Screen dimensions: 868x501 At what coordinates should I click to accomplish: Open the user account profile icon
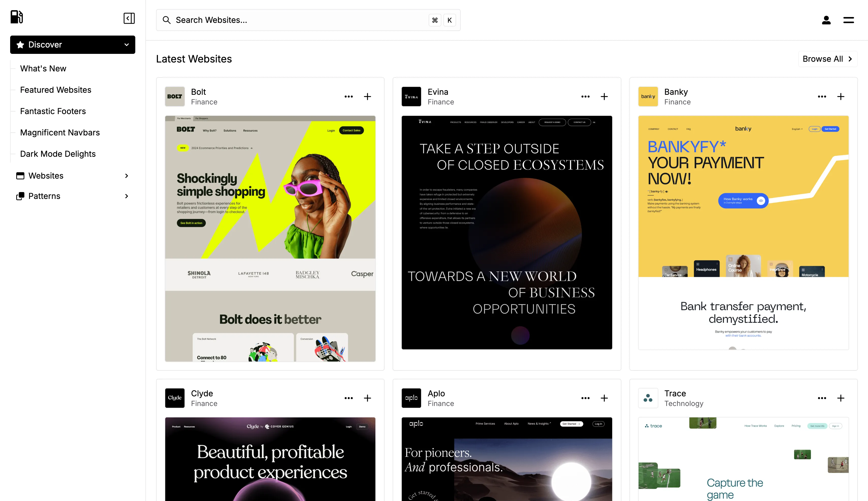point(826,20)
